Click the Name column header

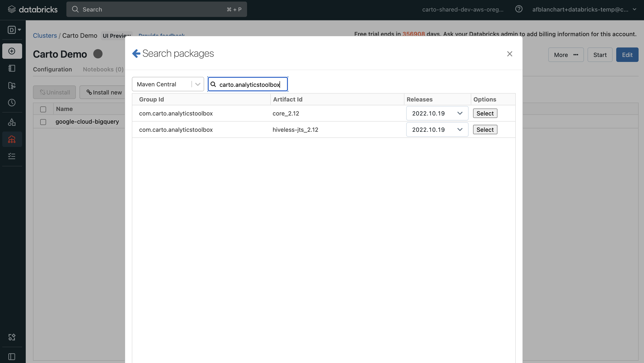(x=64, y=109)
